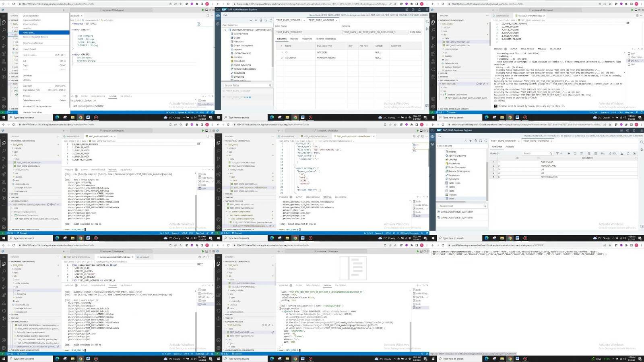Open the CATALOGSERVICE_WORKER1 view
This screenshot has height=362, width=644.
[x=456, y=211]
